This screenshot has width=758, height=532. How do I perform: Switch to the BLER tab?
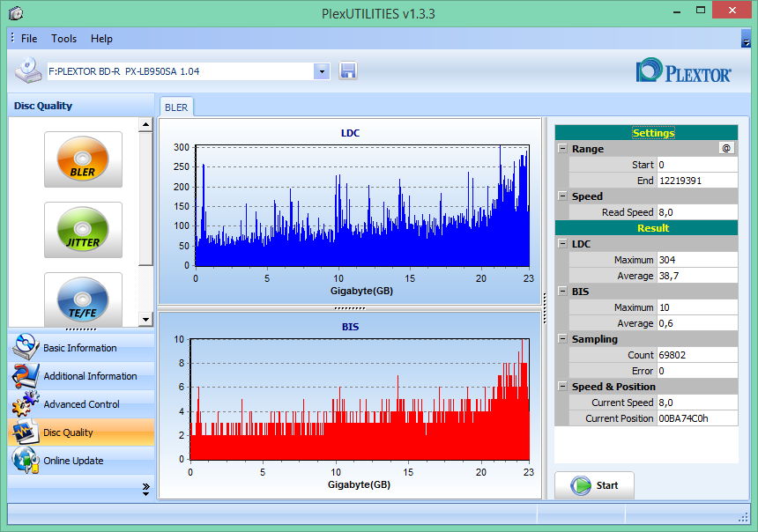pyautogui.click(x=176, y=107)
